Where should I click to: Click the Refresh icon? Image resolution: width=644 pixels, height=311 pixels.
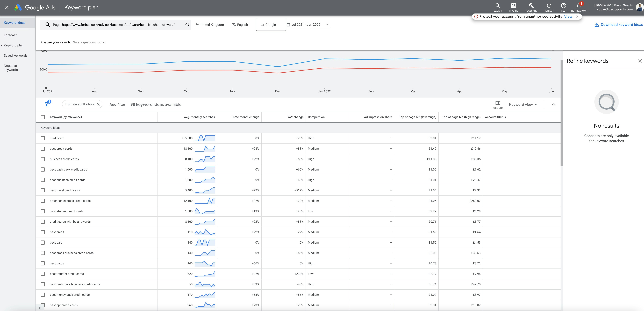[x=549, y=6]
